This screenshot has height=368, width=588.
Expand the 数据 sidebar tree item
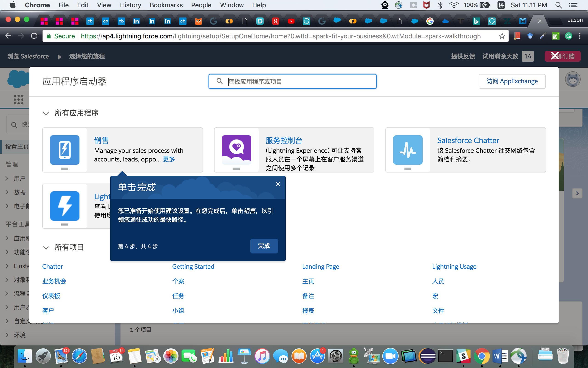pos(7,192)
